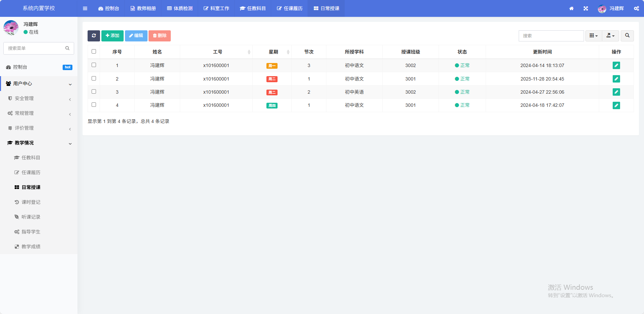The width and height of the screenshot is (644, 314).
Task: Check the select-all checkbox in table header
Action: coord(94,52)
